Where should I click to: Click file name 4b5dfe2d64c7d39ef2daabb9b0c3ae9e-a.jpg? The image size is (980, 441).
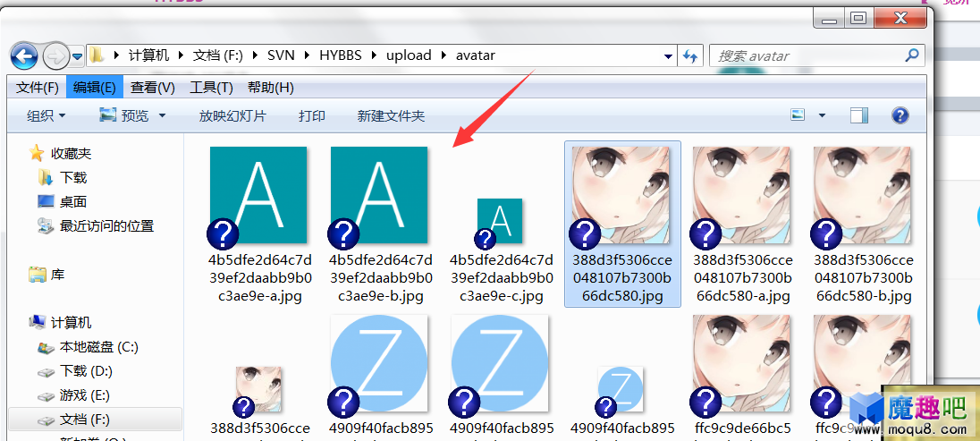260,277
